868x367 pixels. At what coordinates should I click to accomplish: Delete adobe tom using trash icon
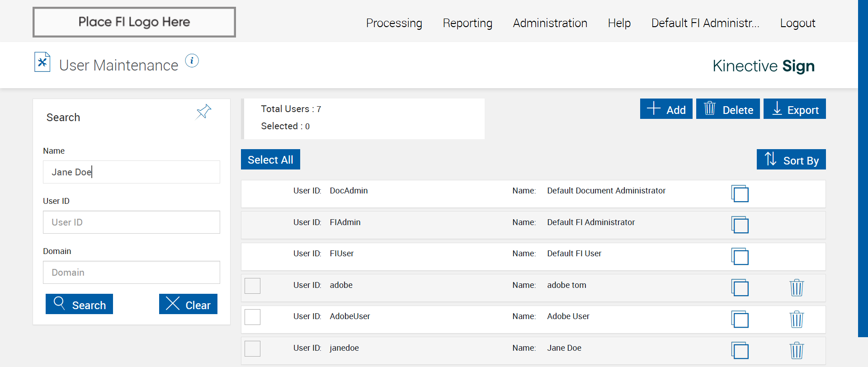[x=796, y=288]
